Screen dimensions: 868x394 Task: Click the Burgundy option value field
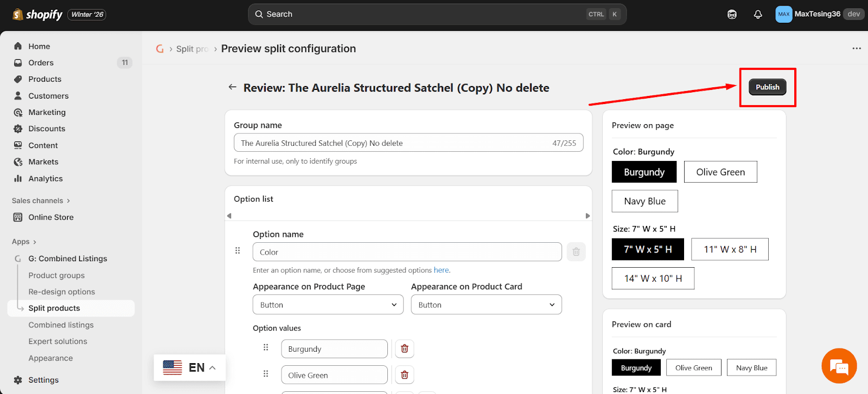(x=334, y=349)
